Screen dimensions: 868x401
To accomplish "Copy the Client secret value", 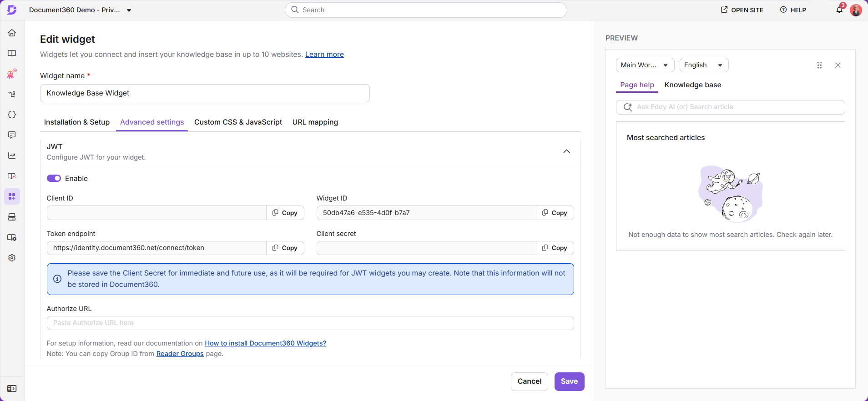I will 555,248.
